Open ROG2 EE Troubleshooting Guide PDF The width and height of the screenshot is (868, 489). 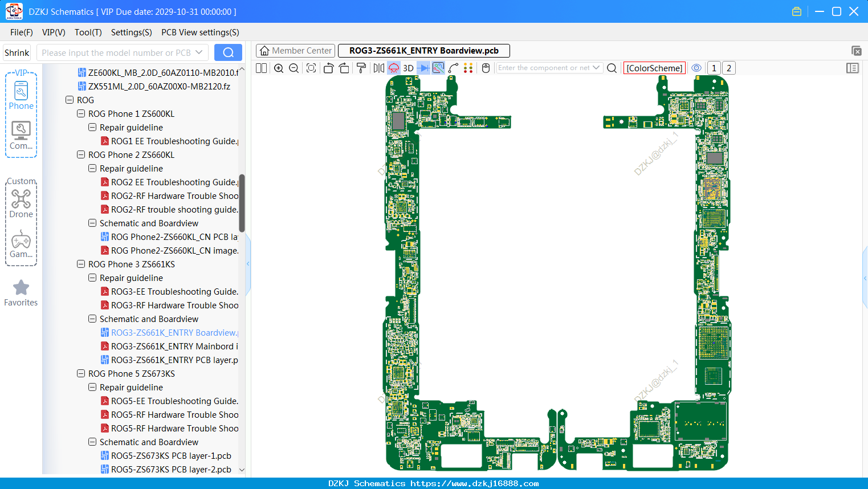click(x=169, y=182)
